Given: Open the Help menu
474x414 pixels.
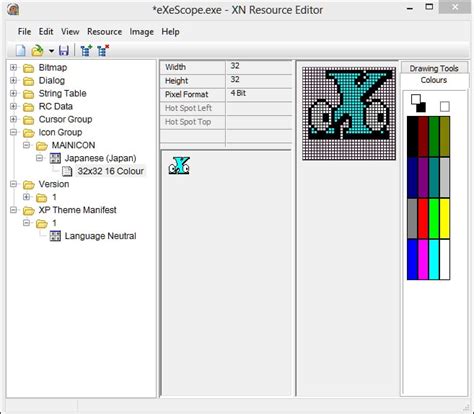Looking at the screenshot, I should pos(170,32).
